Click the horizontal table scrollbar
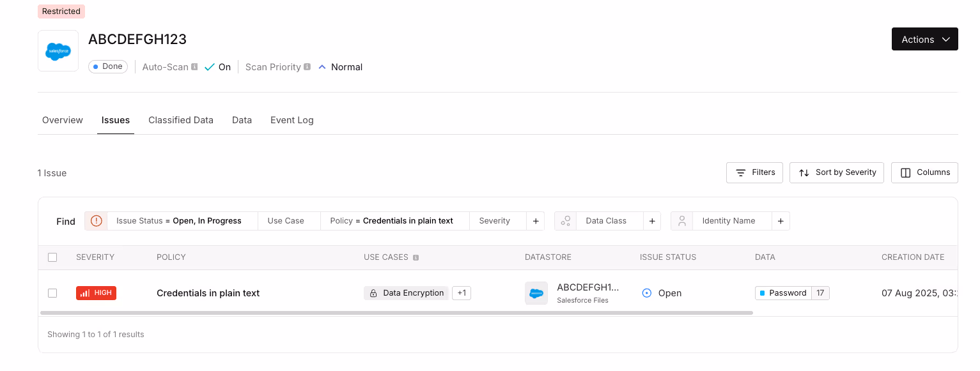This screenshot has width=980, height=371. (x=396, y=313)
